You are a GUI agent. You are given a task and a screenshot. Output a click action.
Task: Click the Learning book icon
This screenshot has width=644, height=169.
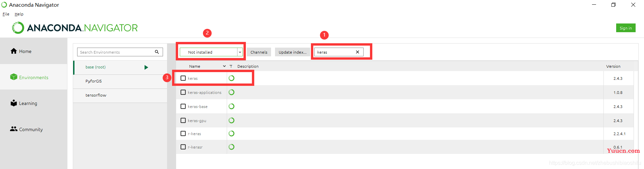pos(14,103)
